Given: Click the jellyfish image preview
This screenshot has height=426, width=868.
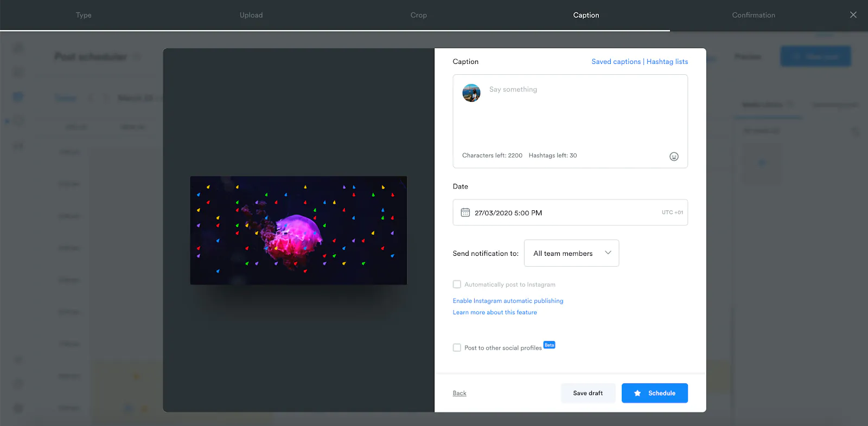Looking at the screenshot, I should (298, 230).
